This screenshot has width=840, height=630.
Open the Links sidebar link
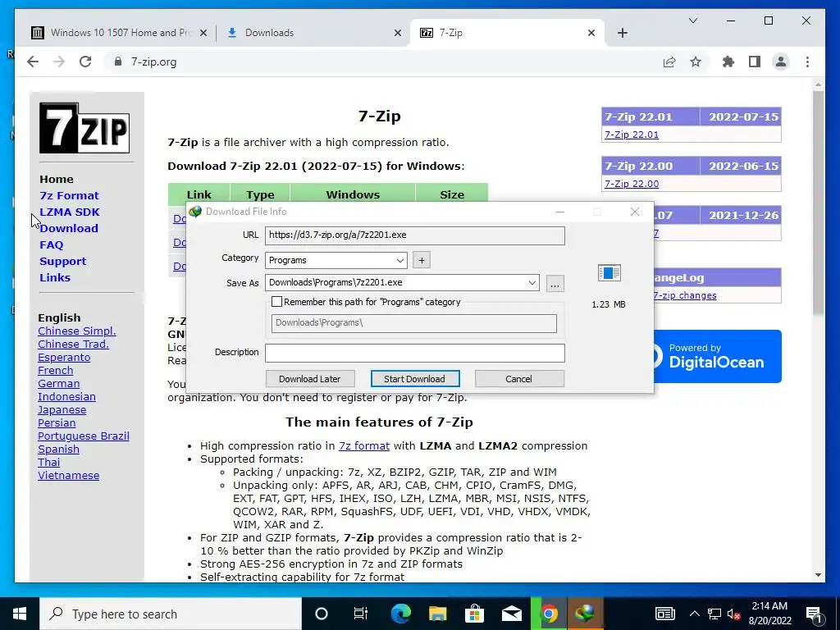coord(55,277)
